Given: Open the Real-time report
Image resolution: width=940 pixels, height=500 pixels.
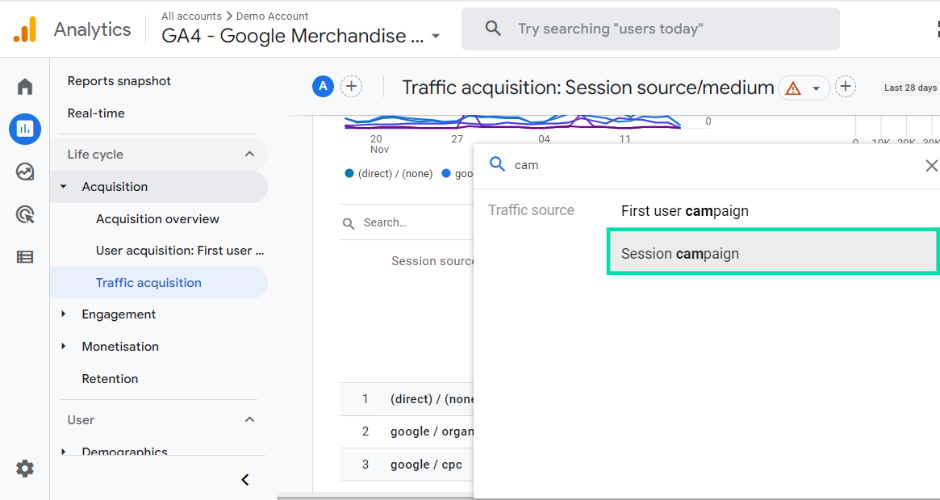Looking at the screenshot, I should [96, 113].
